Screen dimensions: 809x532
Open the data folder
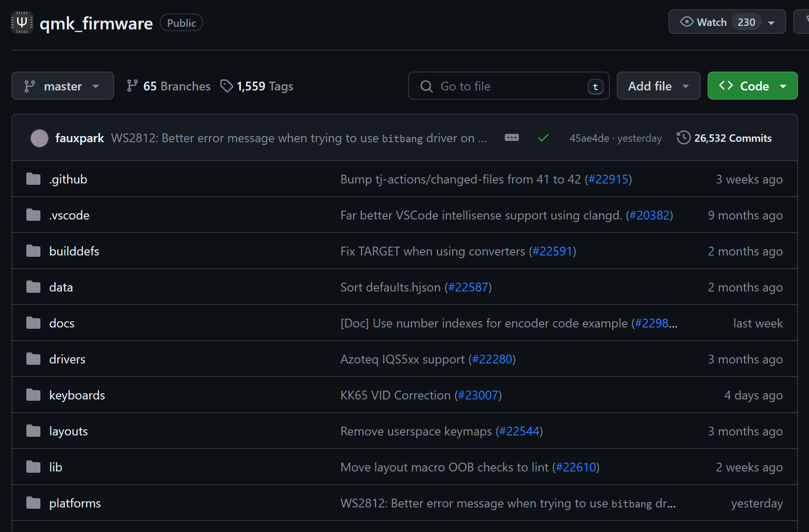[x=61, y=287]
